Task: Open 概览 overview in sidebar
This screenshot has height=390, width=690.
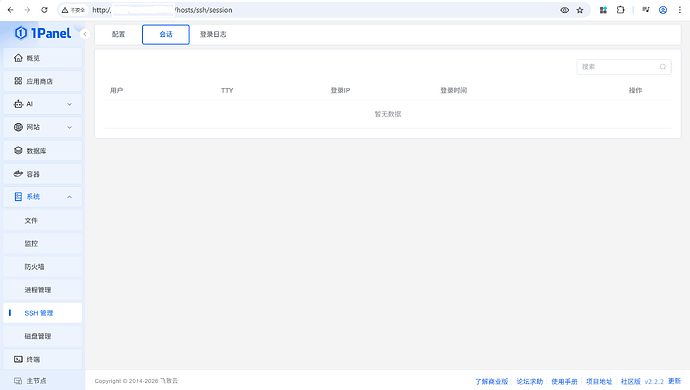Action: [43, 58]
